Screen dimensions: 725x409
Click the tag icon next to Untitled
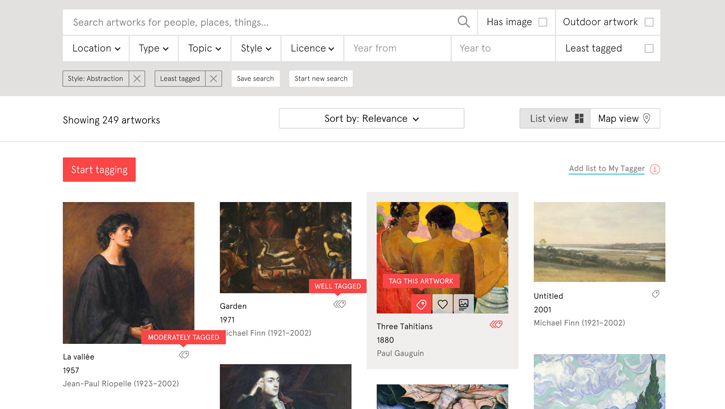[x=656, y=294]
